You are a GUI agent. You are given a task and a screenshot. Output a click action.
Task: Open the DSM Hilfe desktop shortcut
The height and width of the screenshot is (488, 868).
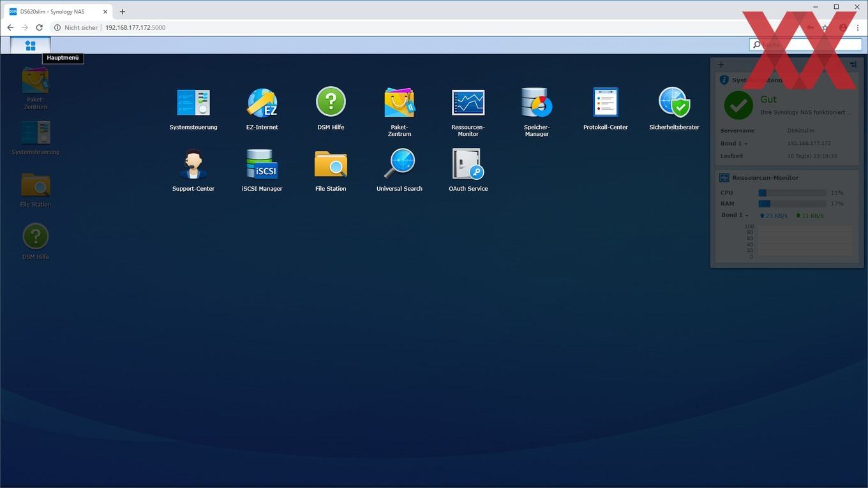coord(36,242)
